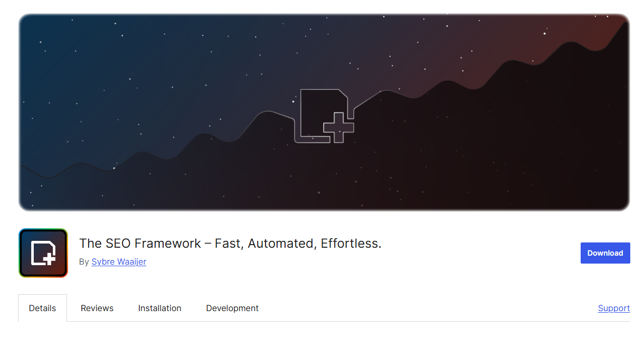Click the starry banner image
Viewport: 644px width, 337px height.
click(324, 113)
